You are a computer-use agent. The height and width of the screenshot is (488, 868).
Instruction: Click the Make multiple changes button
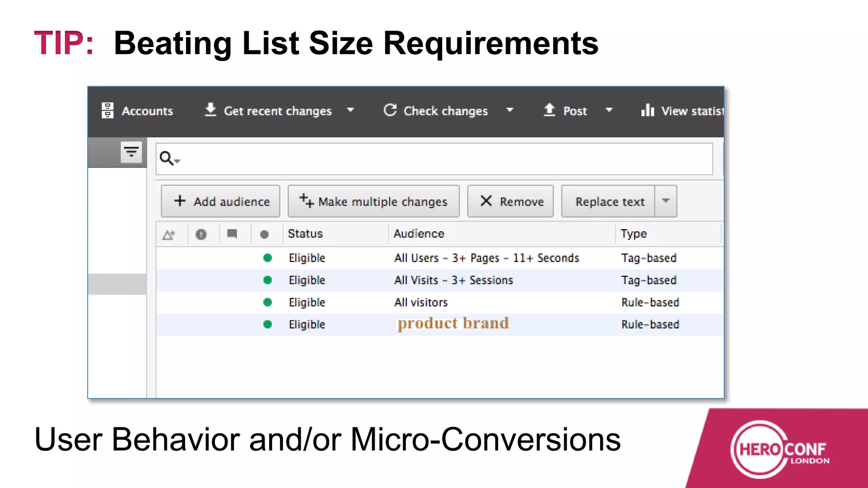pos(373,201)
